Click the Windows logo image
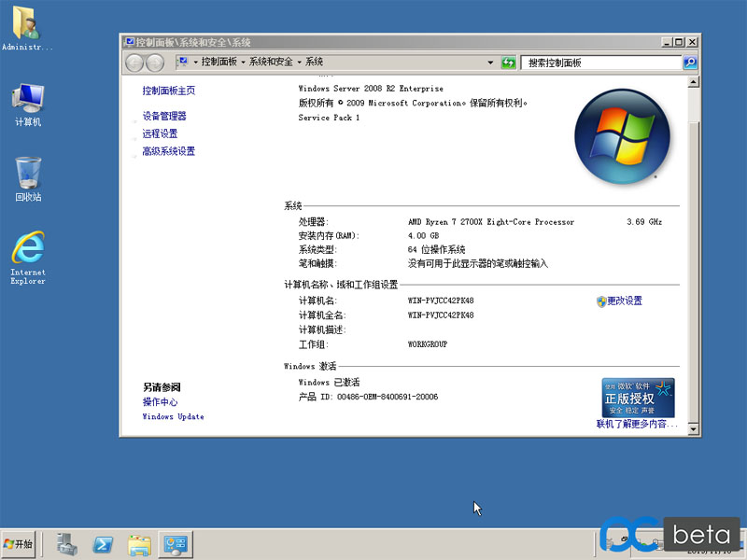747x560 pixels. pyautogui.click(x=622, y=136)
